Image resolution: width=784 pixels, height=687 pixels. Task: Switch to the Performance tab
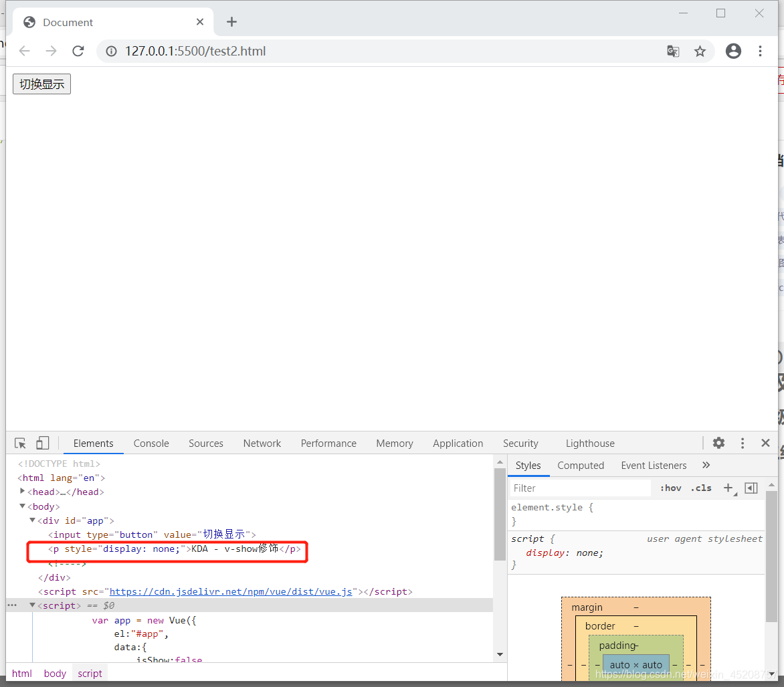click(328, 444)
